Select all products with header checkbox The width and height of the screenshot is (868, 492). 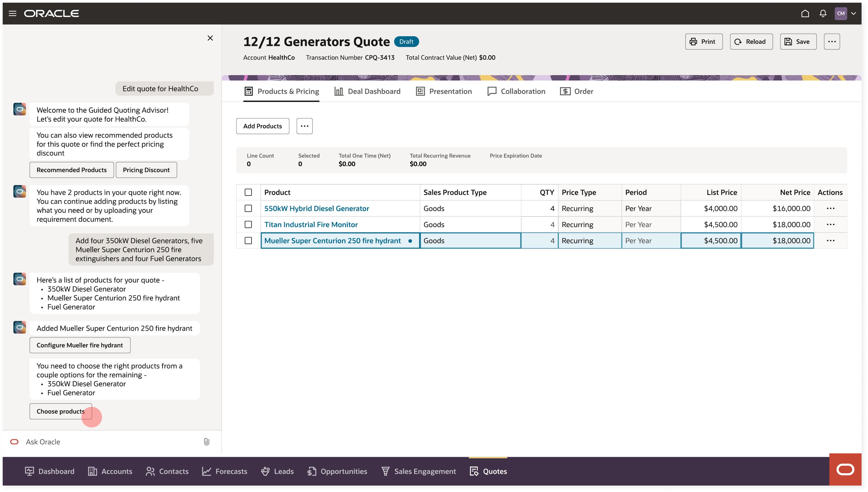(248, 192)
